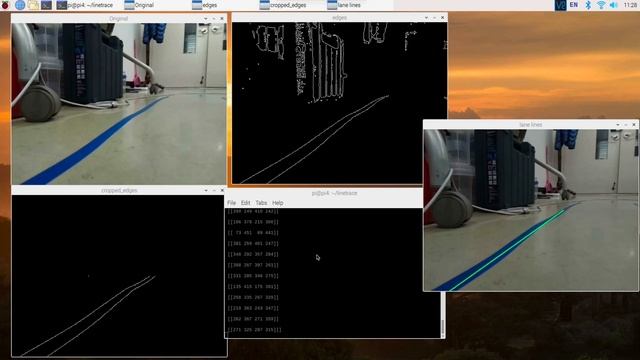Screen dimensions: 640x360
Task: Click inside the terminal output area
Action: (333, 273)
